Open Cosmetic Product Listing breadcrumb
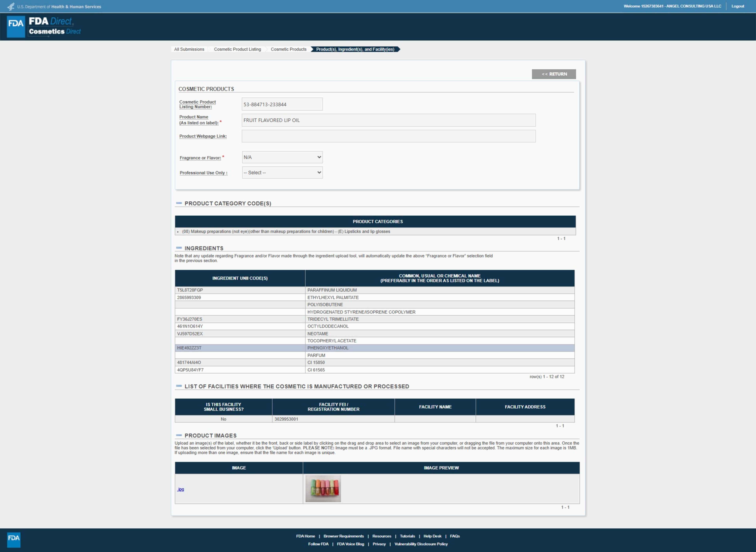This screenshot has height=552, width=756. tap(237, 49)
